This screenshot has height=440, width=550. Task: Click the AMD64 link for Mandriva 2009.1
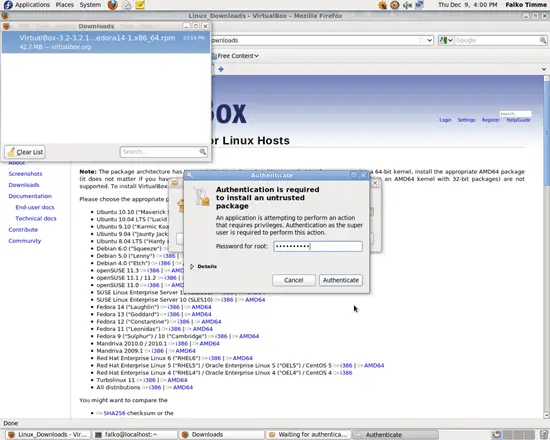coord(186,351)
